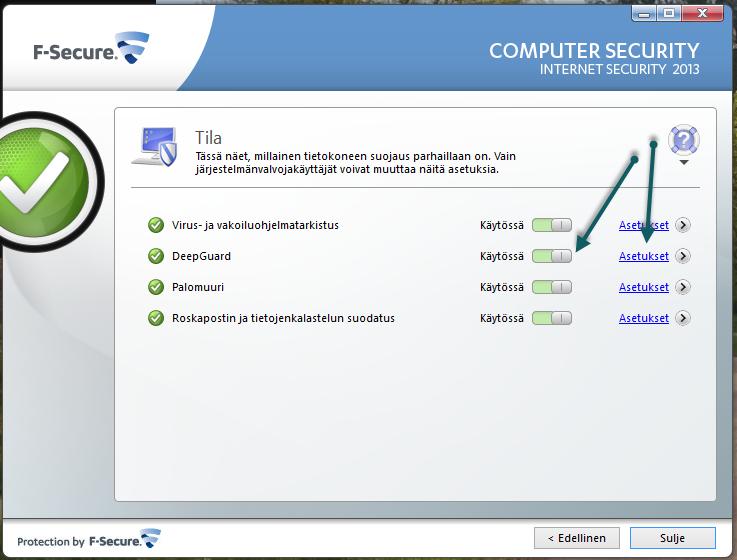Click green check icon beside DeepGuard
The image size is (737, 560).
pos(156,256)
